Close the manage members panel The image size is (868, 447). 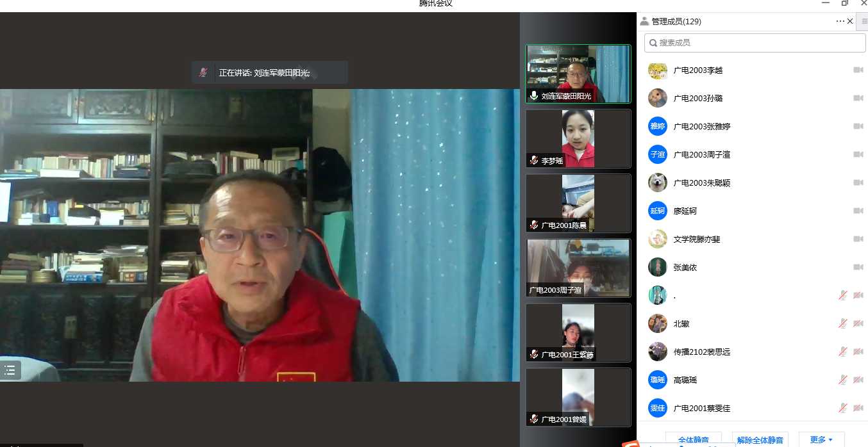tap(850, 21)
